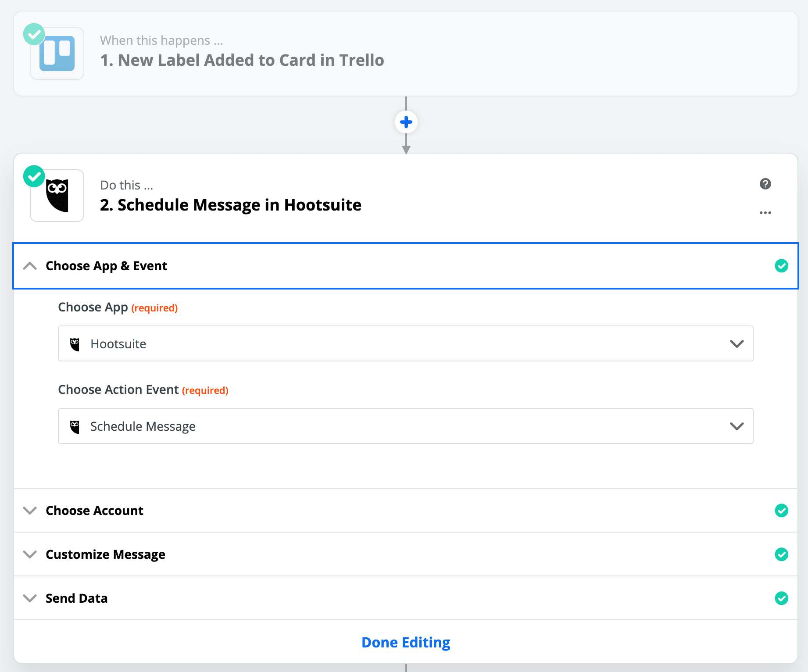Viewport: 808px width, 672px height.
Task: Click Done Editing
Action: point(406,642)
